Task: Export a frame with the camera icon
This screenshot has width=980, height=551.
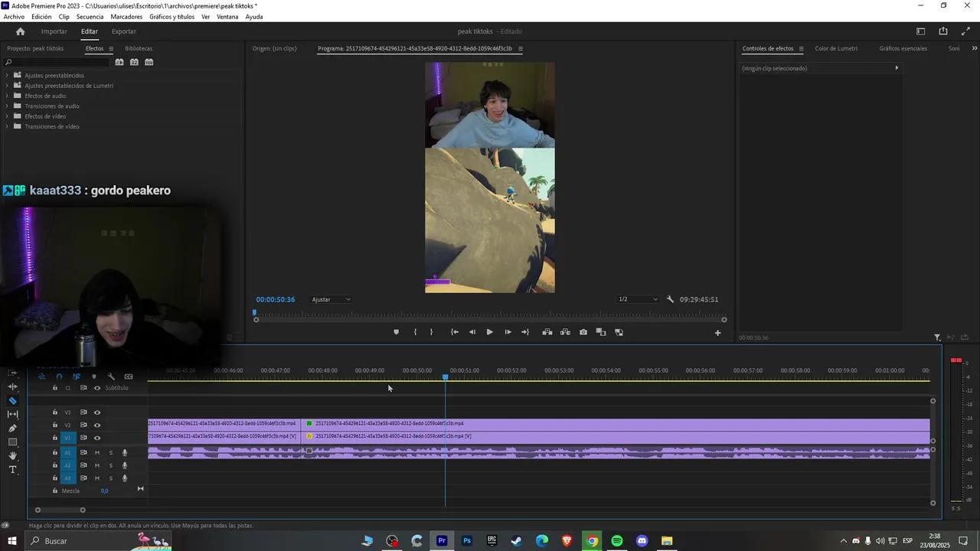Action: [x=583, y=332]
